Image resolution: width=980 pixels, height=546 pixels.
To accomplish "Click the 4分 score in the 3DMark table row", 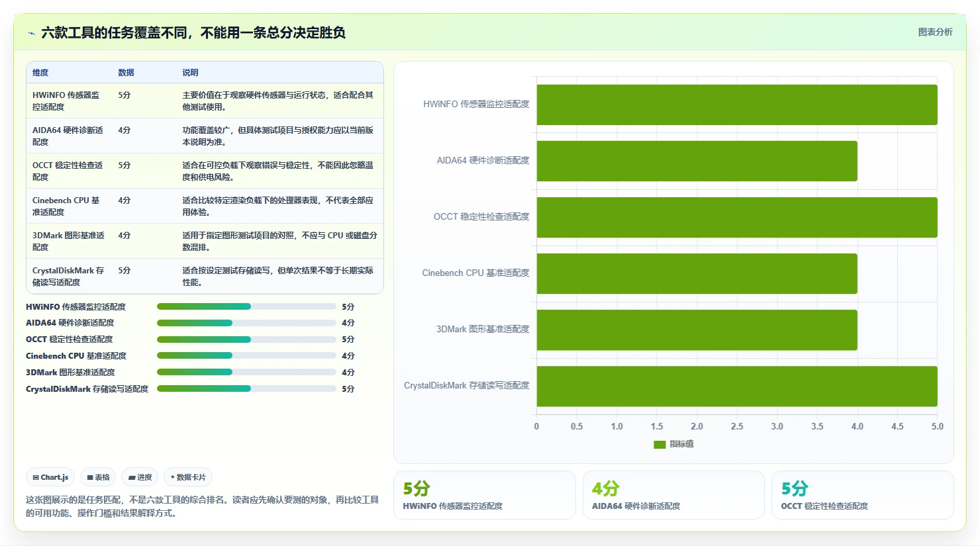I will pos(124,236).
